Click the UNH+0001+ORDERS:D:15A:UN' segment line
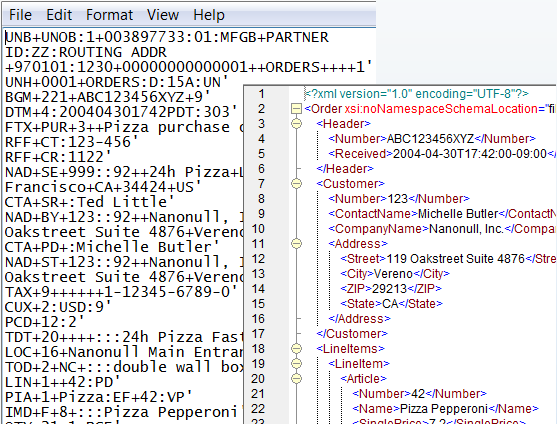Viewport: 557px width, 424px height. (x=117, y=82)
